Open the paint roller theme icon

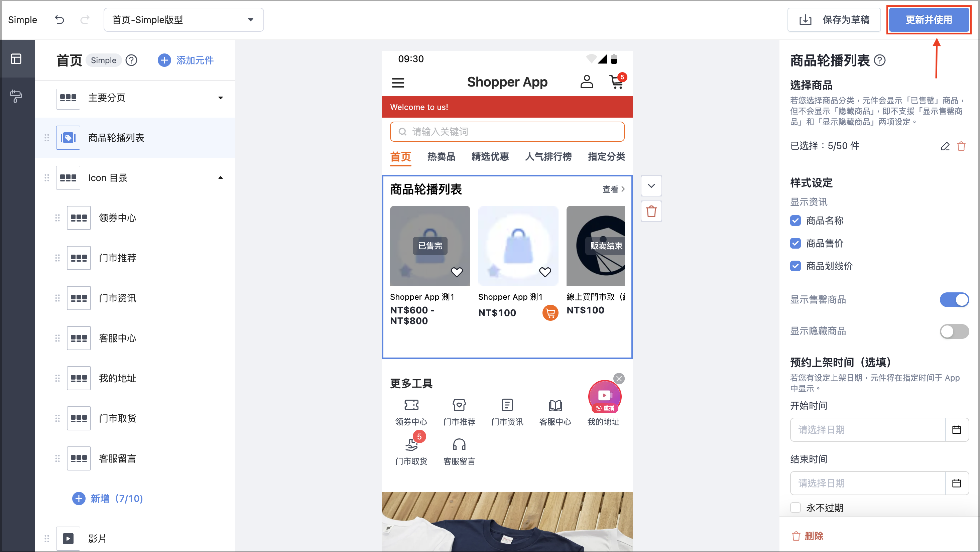(x=16, y=96)
